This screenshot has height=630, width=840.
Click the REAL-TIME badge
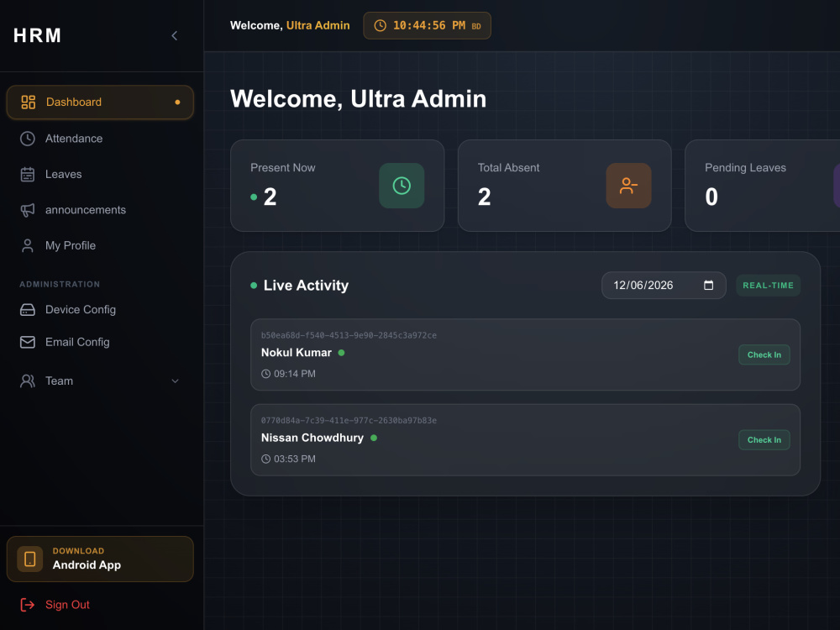(769, 286)
